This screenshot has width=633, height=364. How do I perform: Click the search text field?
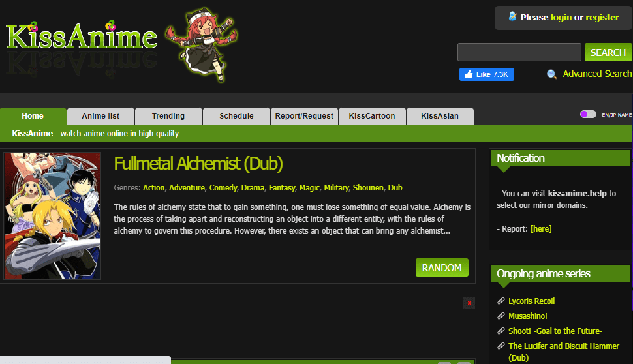click(519, 52)
